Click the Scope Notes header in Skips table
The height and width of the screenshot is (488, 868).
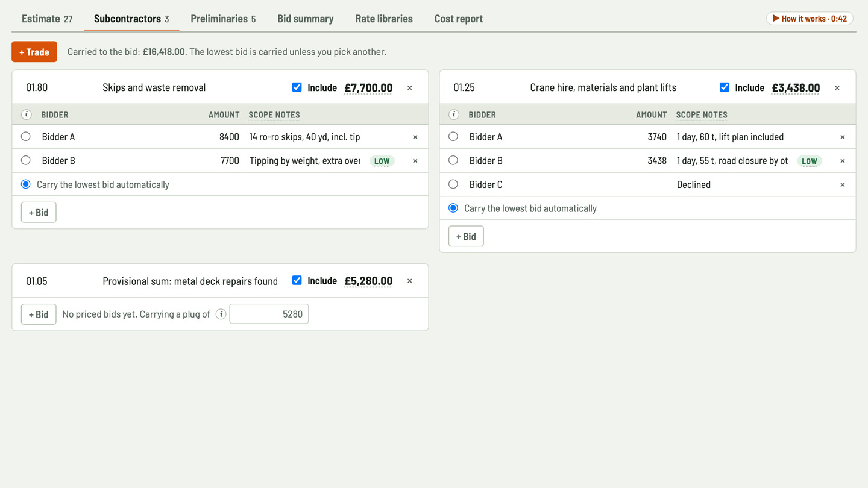coord(274,114)
